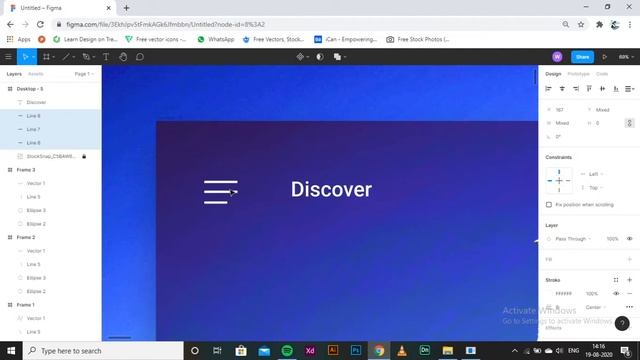Viewport: 640px width, 360px height.
Task: Open Move tool options arrow
Action: (33, 57)
